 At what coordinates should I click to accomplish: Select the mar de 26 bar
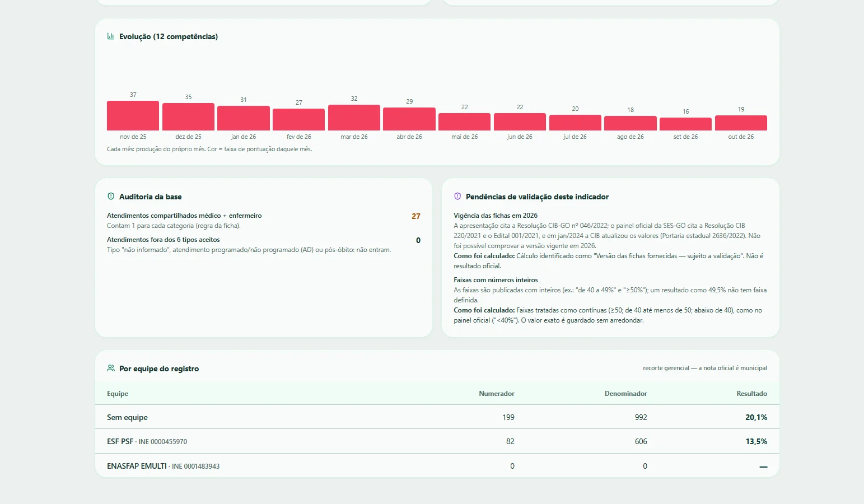(x=354, y=118)
